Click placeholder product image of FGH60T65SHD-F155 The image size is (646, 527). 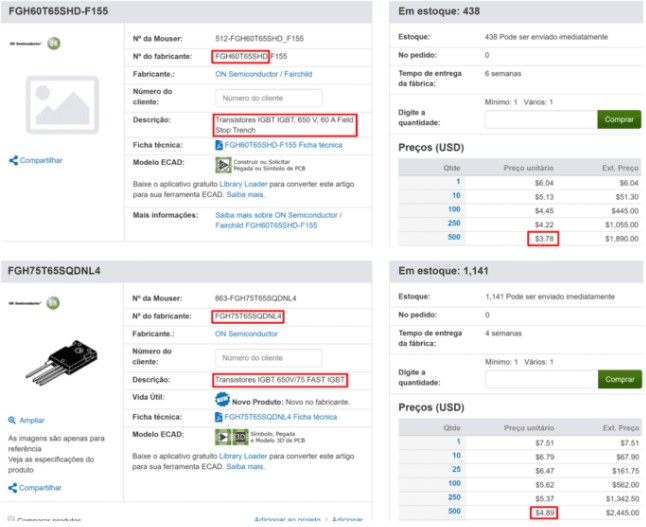coord(62,105)
